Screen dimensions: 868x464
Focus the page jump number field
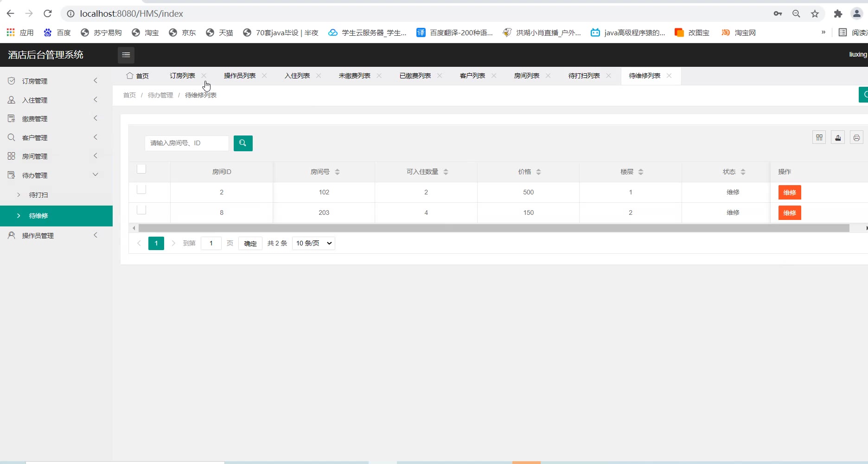[x=211, y=243]
